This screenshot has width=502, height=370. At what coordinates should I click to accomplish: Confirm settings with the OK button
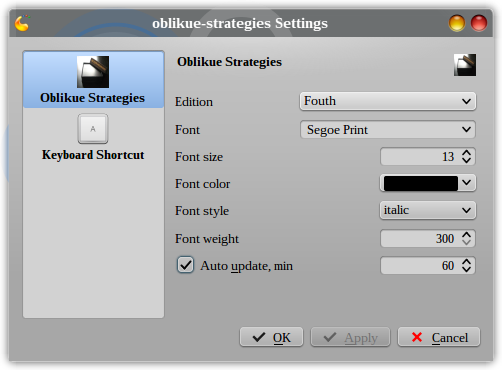tap(271, 337)
